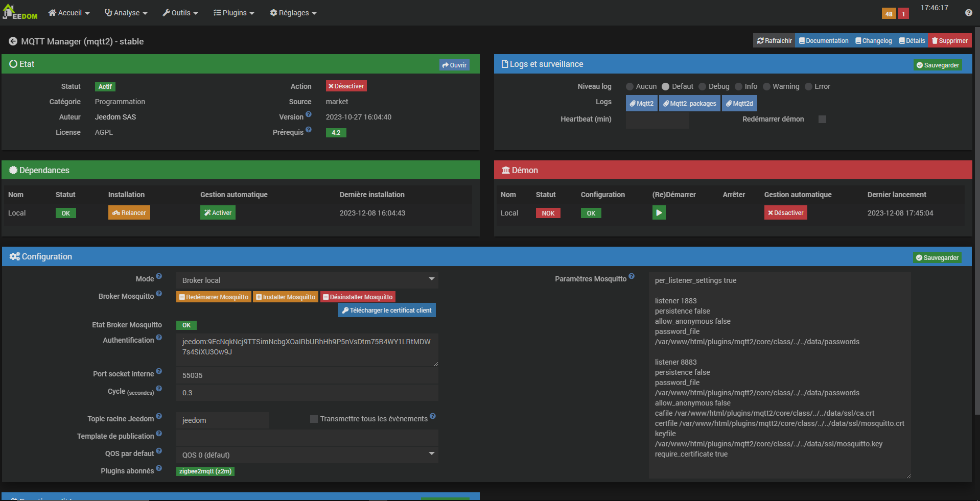Image resolution: width=980 pixels, height=501 pixels.
Task: Open the QOS par defaut dropdown
Action: coord(307,455)
